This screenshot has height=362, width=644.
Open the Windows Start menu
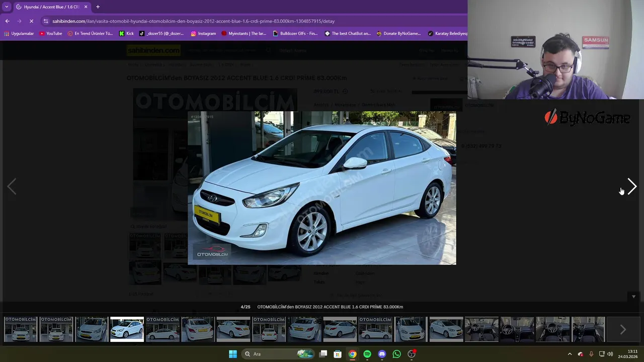click(233, 354)
